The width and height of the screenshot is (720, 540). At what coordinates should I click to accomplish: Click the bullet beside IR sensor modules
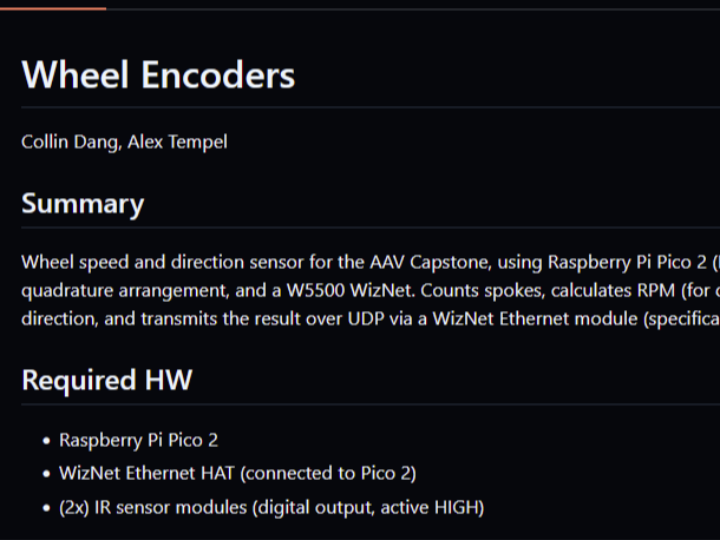point(46,509)
